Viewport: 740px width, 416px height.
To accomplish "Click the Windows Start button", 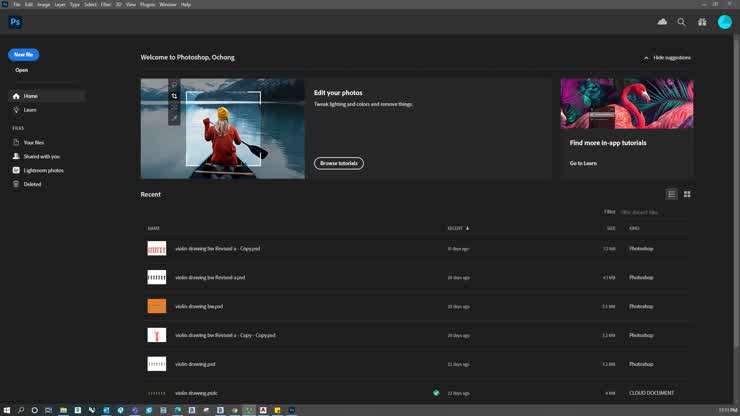I will pyautogui.click(x=7, y=410).
